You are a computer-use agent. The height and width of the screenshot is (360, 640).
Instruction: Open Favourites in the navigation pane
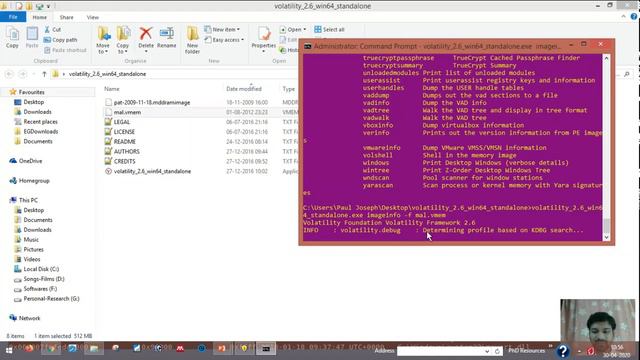click(x=27, y=92)
